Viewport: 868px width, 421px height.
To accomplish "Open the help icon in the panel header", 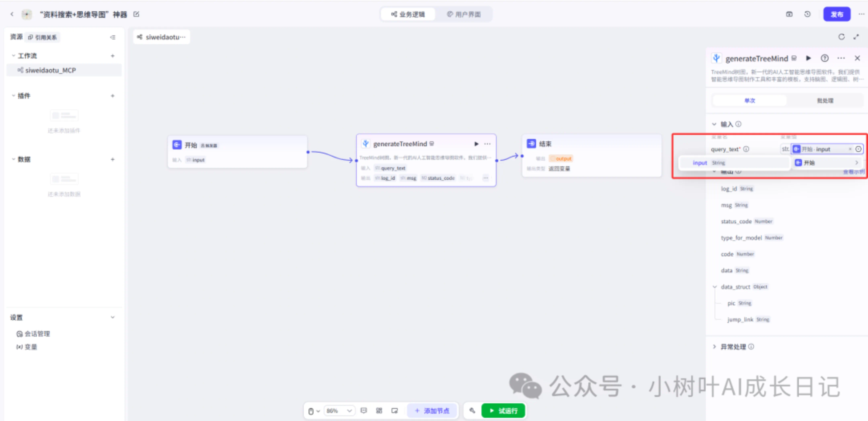I will [825, 58].
